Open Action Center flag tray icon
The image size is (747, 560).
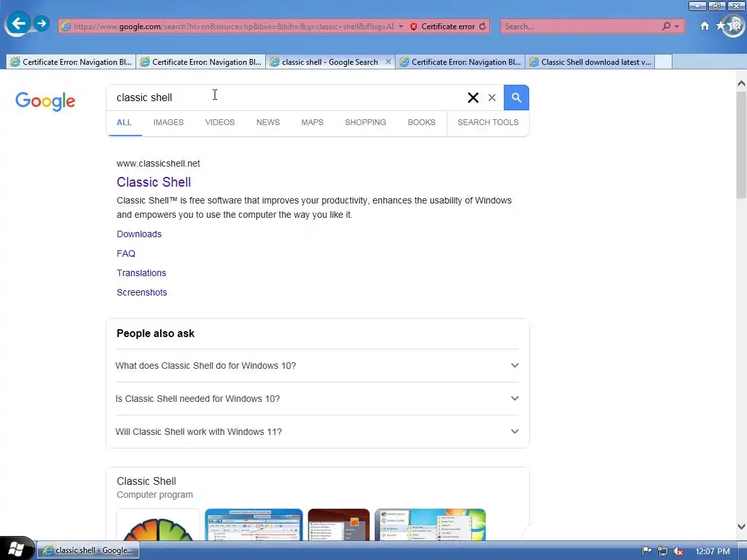click(647, 551)
